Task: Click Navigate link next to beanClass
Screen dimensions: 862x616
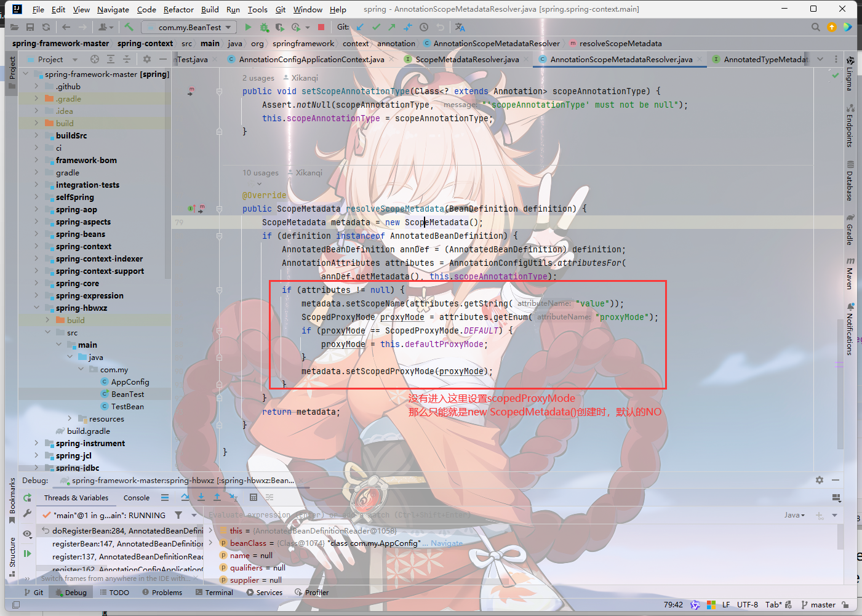Action: 446,543
